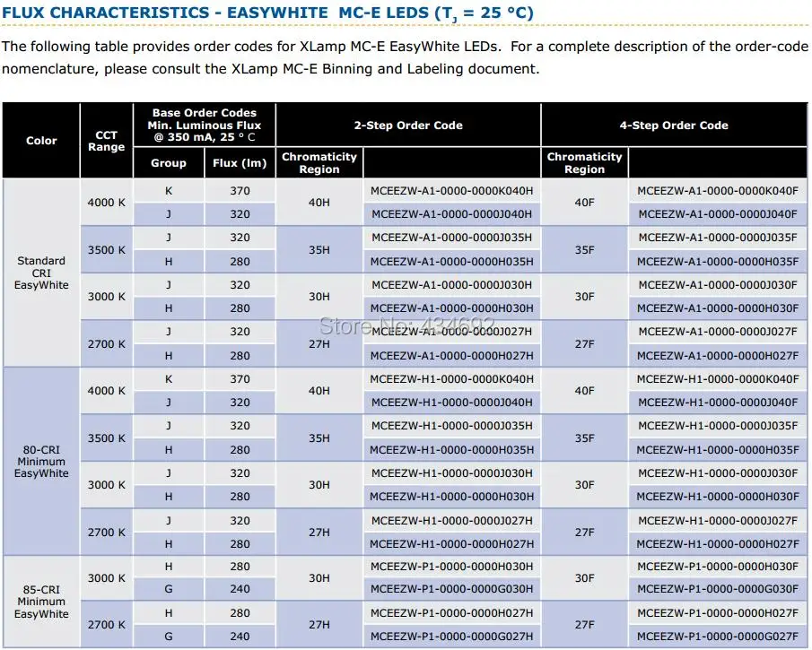The height and width of the screenshot is (650, 812).
Task: Select order code MCEEZW-P1-0000-0000G030H
Action: (451, 589)
